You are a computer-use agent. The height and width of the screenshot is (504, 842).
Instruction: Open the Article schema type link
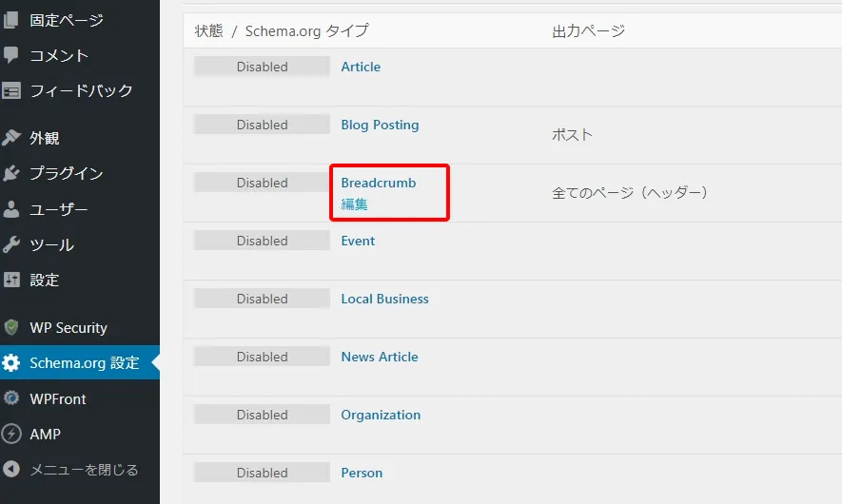pos(361,67)
